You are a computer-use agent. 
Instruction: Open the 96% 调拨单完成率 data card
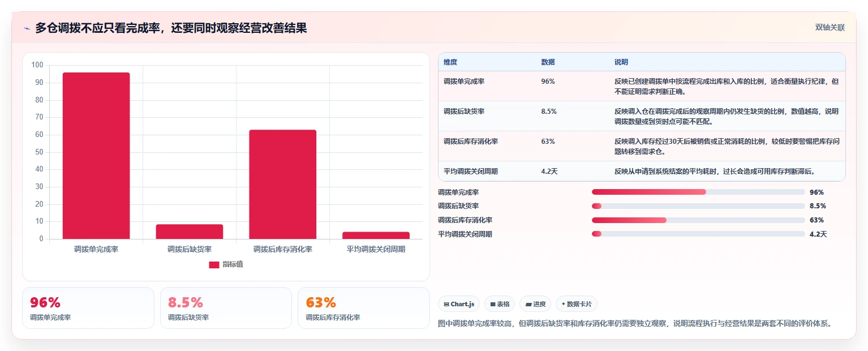(x=88, y=308)
